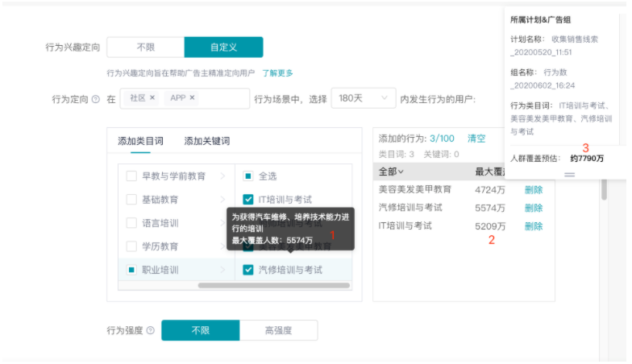The width and height of the screenshot is (632, 364).
Task: Click the category list horizontal scrollbar
Action: point(274,285)
